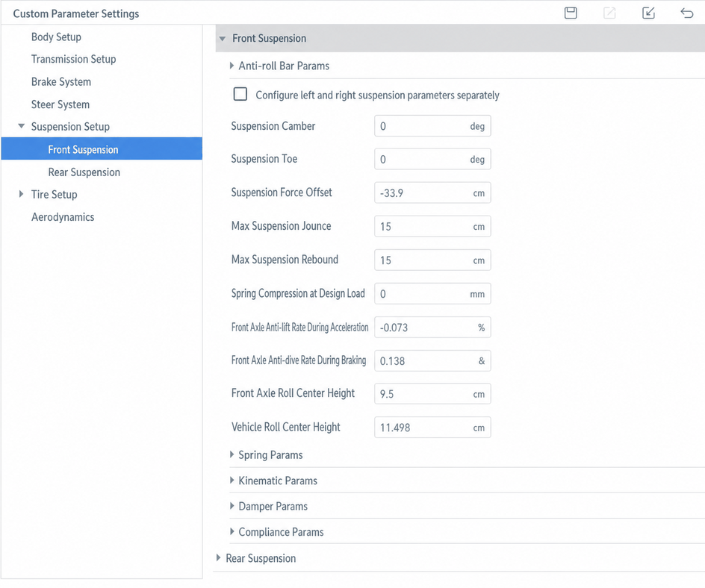Click Suspension Force Offset field showing -33.9
Viewport: 705px width, 588px height.
coord(432,193)
